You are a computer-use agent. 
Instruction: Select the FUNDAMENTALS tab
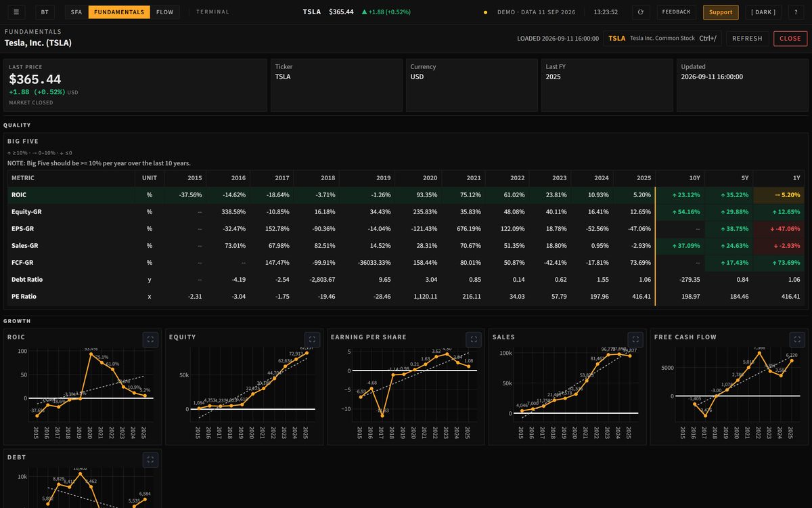(119, 12)
